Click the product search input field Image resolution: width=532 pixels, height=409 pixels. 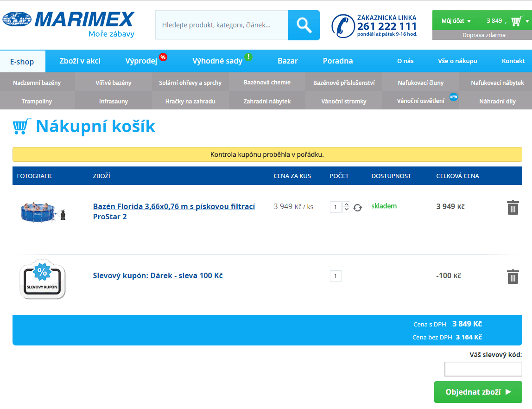point(222,25)
